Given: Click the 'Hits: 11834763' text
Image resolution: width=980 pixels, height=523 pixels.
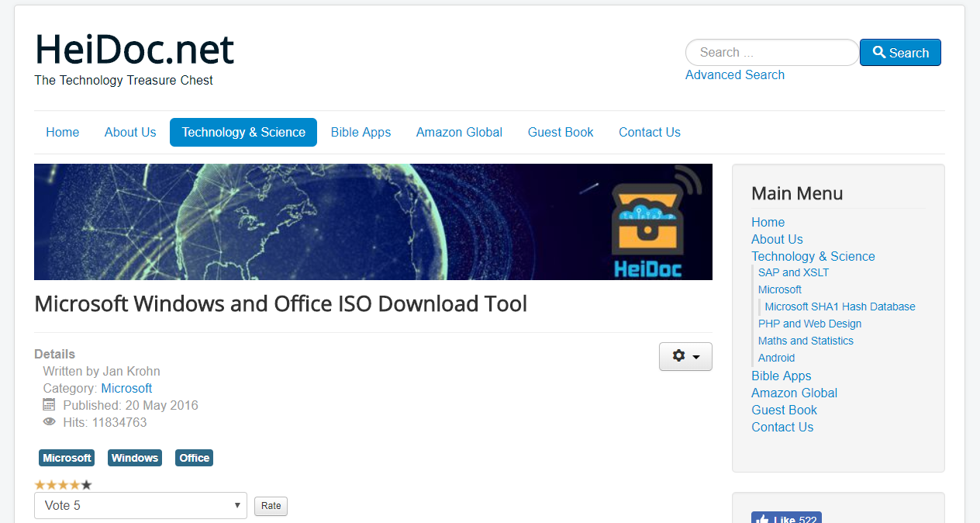Looking at the screenshot, I should point(105,422).
